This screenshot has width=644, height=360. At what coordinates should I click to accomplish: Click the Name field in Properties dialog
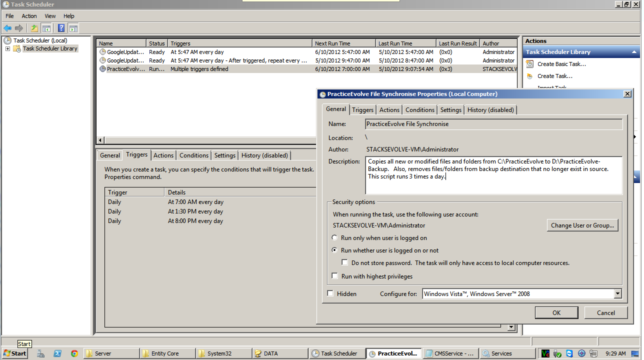[493, 124]
